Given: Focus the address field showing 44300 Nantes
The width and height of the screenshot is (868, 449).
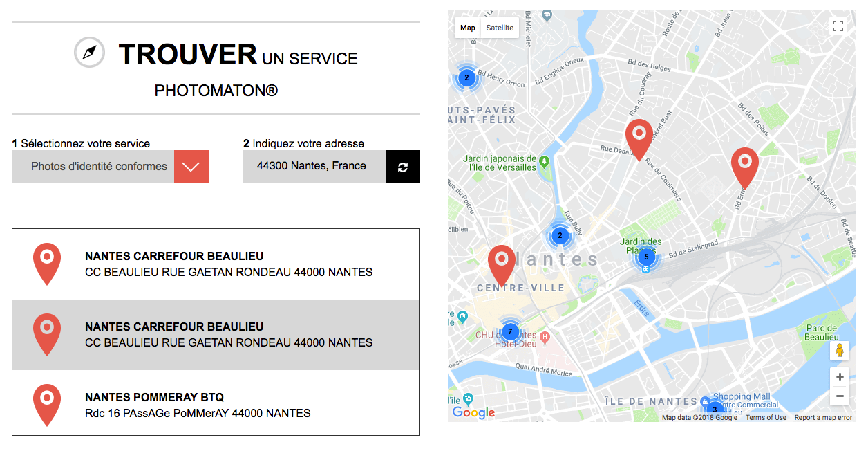Looking at the screenshot, I should (314, 167).
